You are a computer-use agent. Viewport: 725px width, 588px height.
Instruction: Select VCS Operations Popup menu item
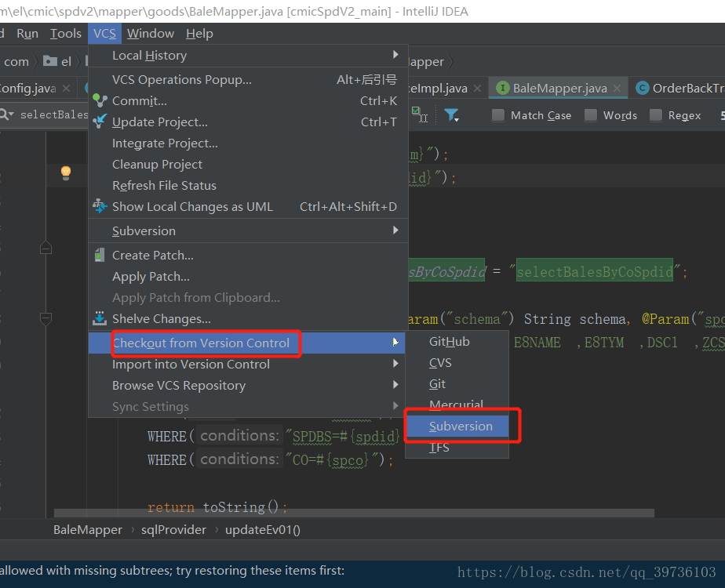248,79
